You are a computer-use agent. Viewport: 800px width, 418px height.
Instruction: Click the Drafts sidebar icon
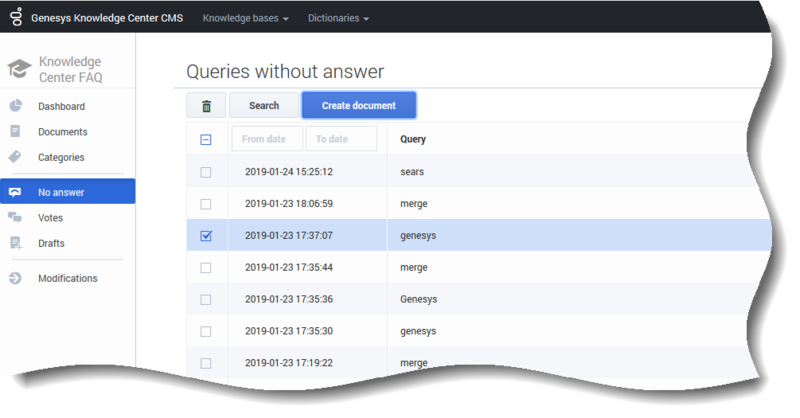(16, 243)
